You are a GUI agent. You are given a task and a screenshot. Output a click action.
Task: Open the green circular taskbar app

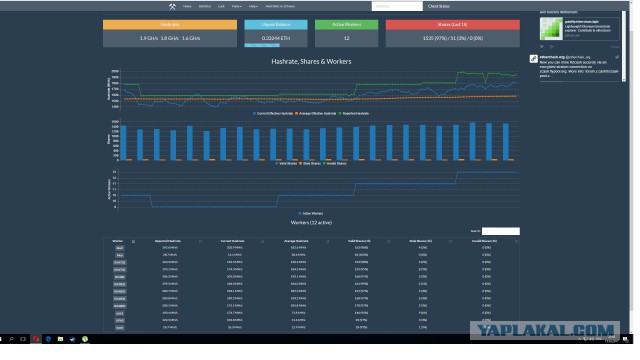point(85,339)
